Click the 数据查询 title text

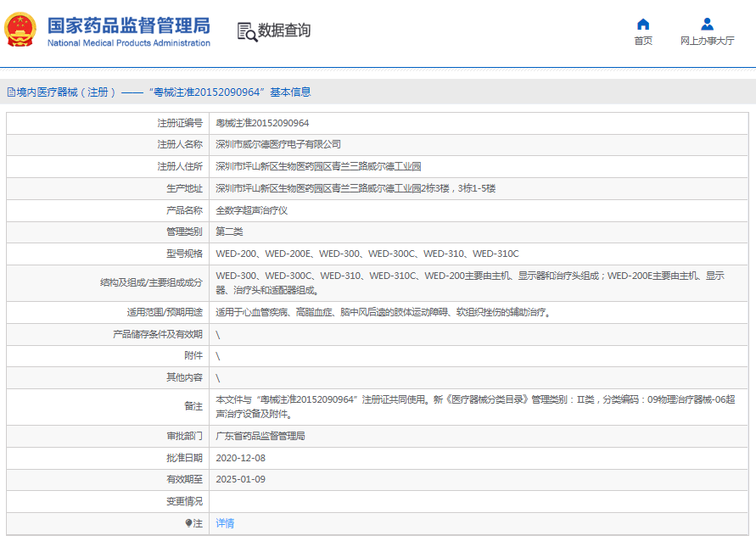[x=284, y=31]
